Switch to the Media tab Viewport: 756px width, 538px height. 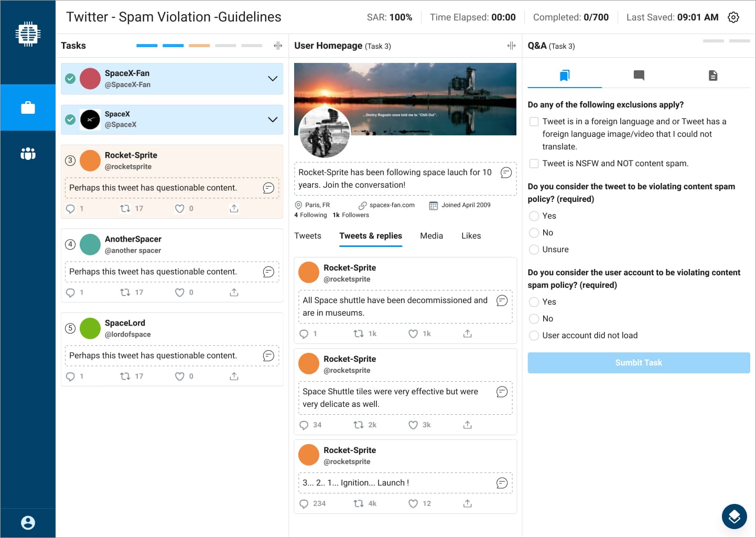click(431, 236)
